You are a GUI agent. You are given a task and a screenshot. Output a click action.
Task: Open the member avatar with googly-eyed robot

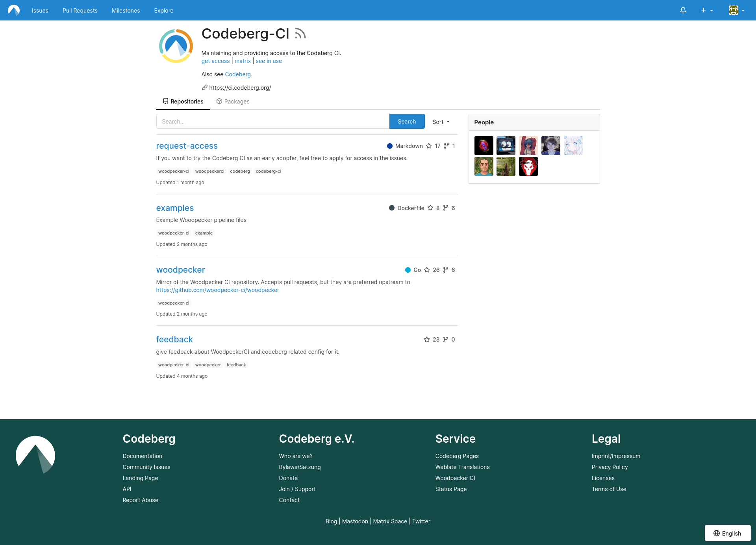click(x=506, y=146)
